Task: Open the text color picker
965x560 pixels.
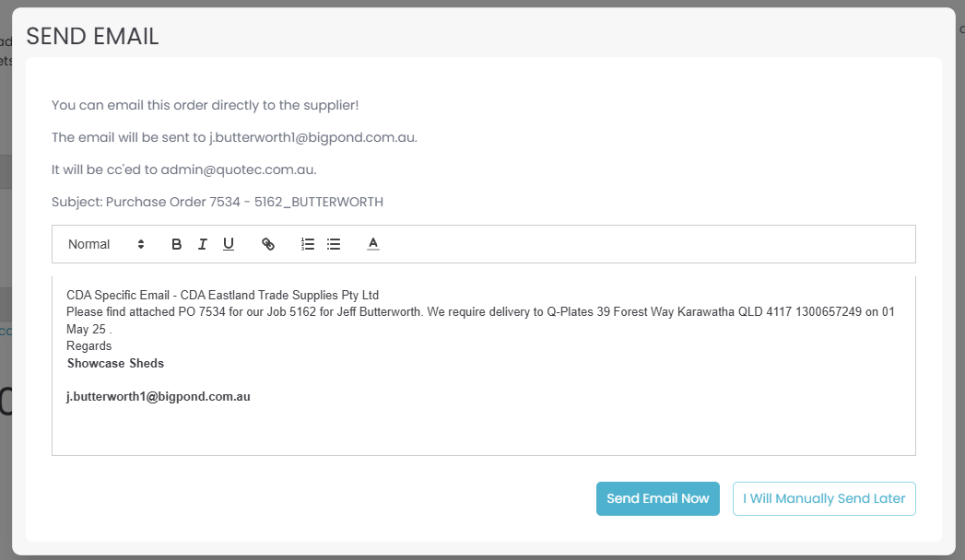Action: pos(373,244)
